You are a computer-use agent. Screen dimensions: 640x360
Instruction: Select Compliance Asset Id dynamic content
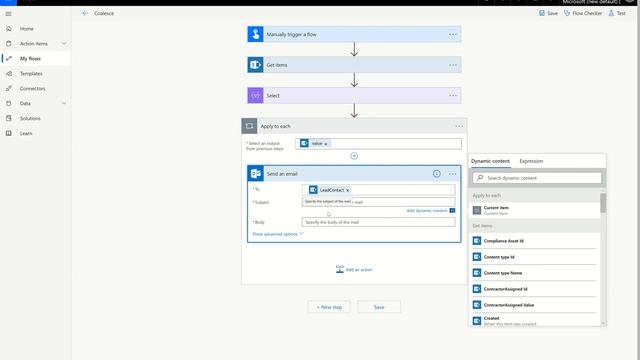[534, 241]
